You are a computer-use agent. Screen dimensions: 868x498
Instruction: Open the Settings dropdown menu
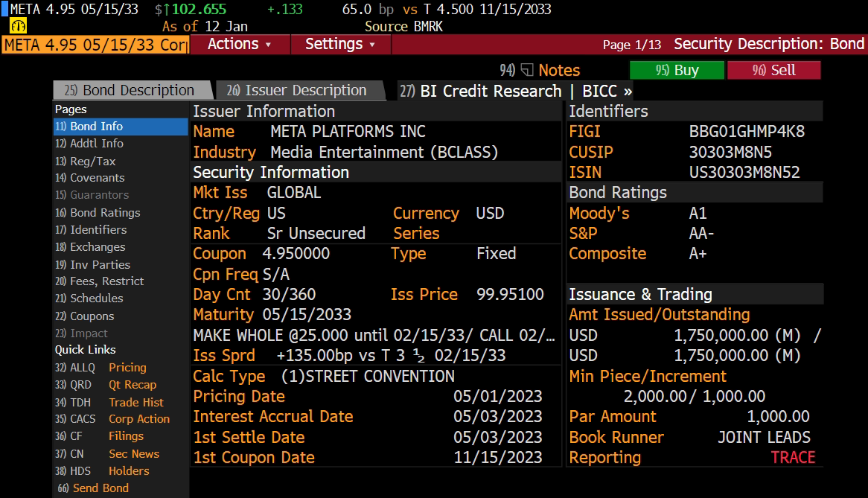pos(340,44)
